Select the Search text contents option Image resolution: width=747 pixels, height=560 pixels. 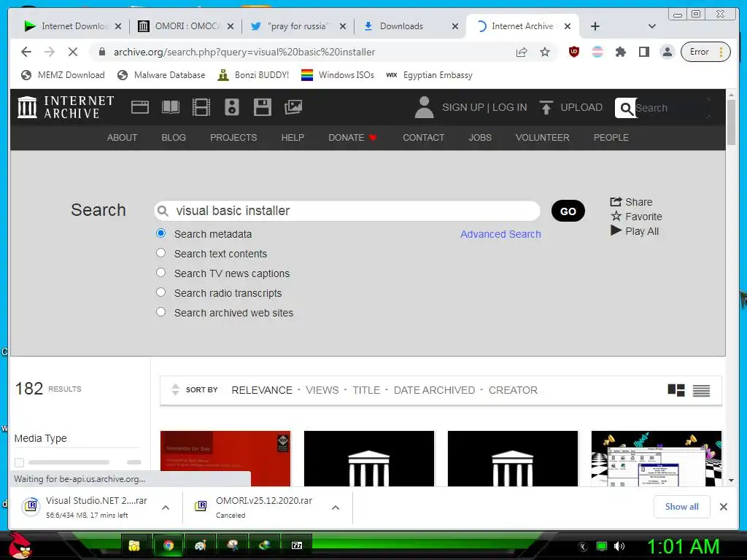pos(161,253)
